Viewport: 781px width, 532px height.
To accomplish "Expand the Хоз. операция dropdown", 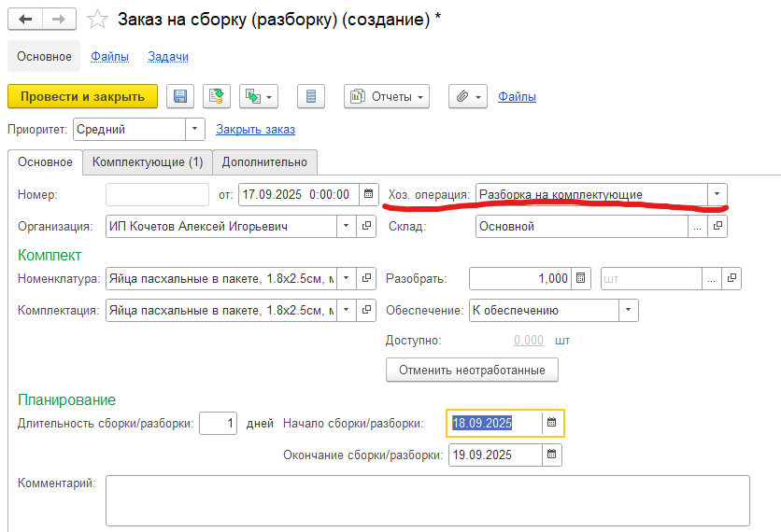I will 717,194.
